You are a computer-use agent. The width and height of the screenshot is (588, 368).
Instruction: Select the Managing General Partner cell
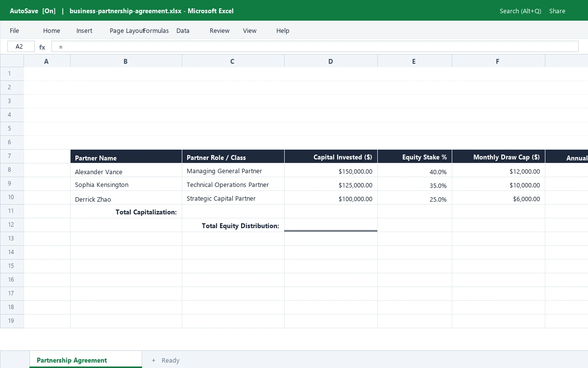click(233, 170)
